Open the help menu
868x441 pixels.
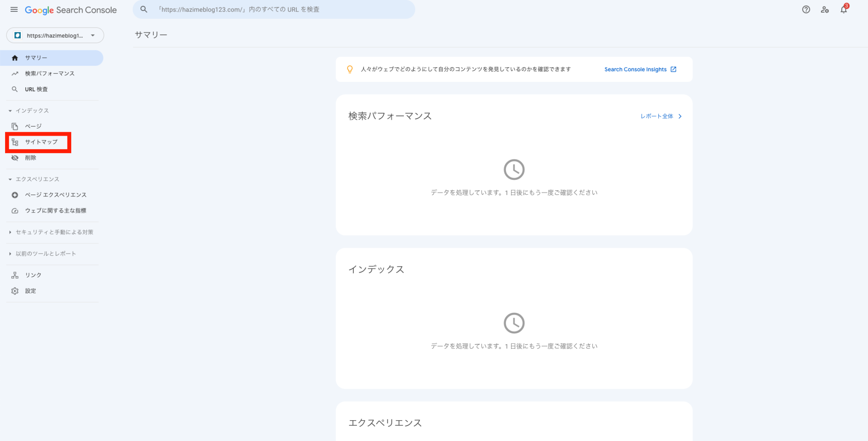point(806,9)
